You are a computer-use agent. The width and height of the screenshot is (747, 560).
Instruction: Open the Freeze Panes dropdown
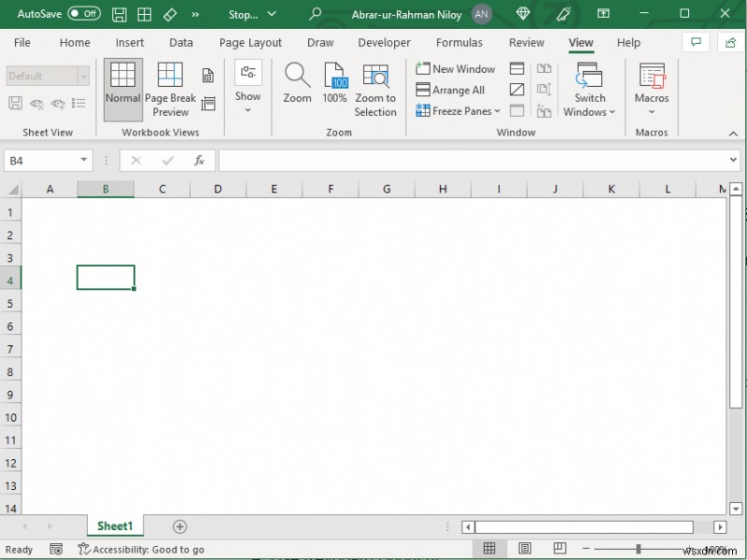(x=458, y=110)
